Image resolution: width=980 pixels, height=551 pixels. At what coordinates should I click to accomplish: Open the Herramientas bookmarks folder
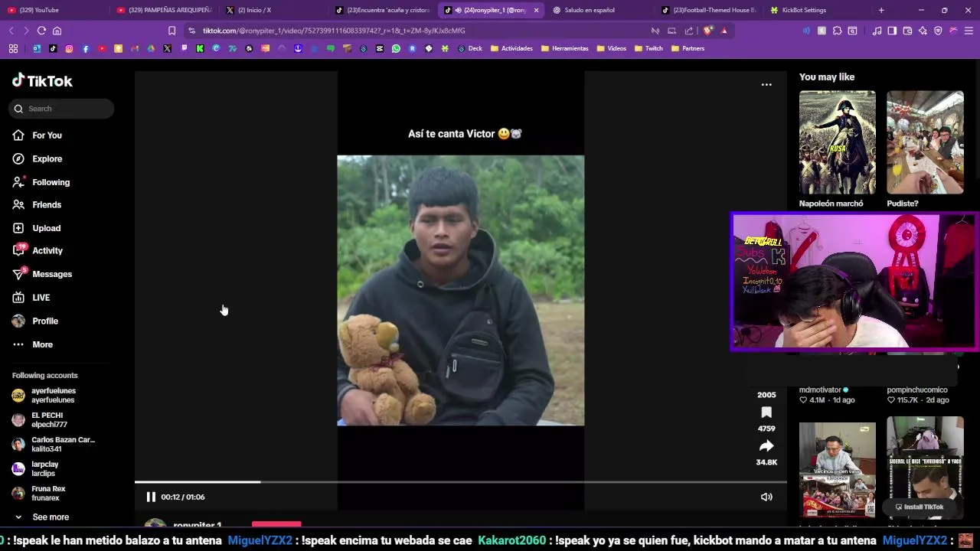coord(565,48)
